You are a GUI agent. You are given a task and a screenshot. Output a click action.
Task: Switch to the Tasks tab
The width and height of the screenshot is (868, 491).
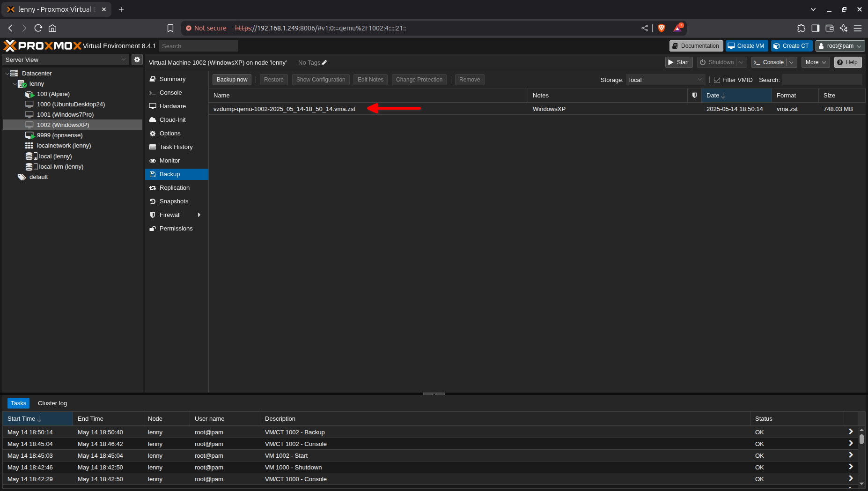(x=19, y=403)
